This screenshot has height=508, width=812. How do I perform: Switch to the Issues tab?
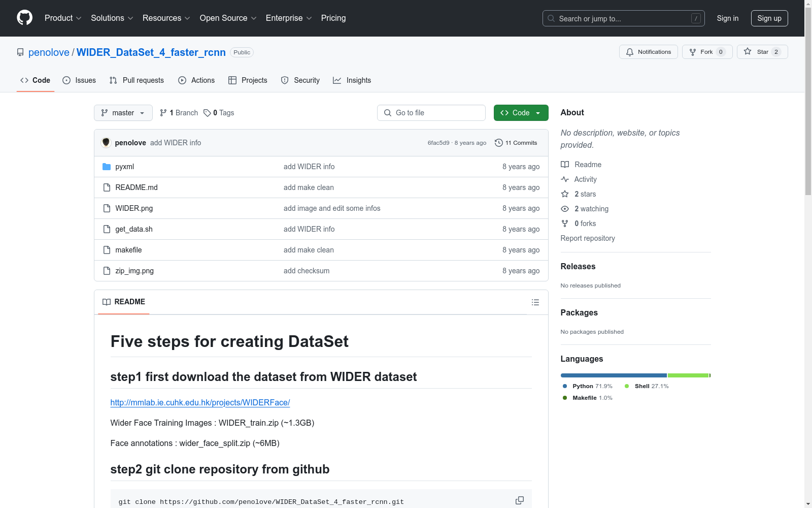(79, 80)
